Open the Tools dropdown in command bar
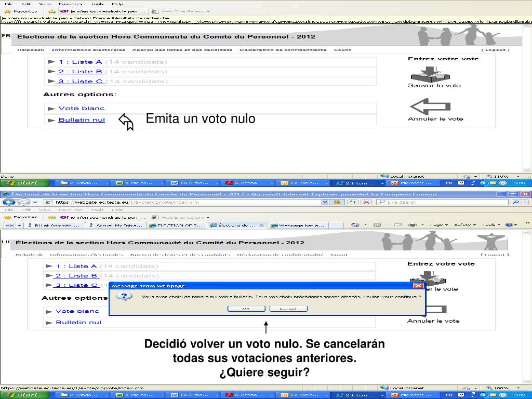532x399 pixels. (491, 224)
